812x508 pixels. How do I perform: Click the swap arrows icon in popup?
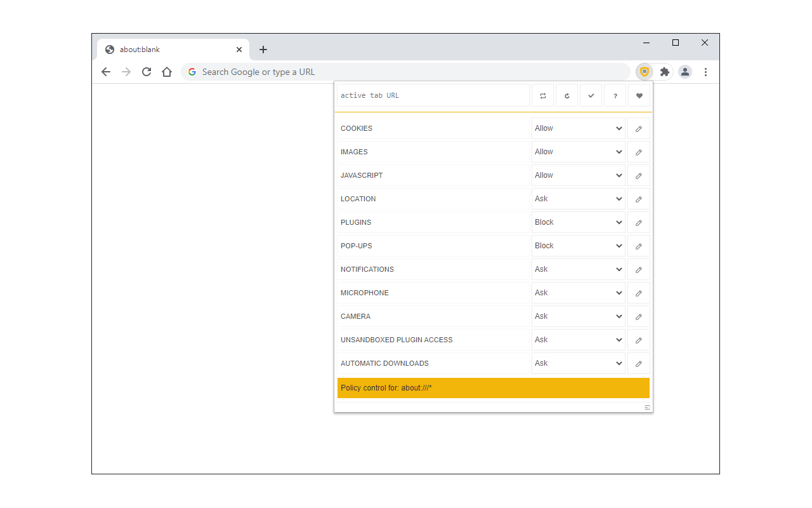(543, 96)
